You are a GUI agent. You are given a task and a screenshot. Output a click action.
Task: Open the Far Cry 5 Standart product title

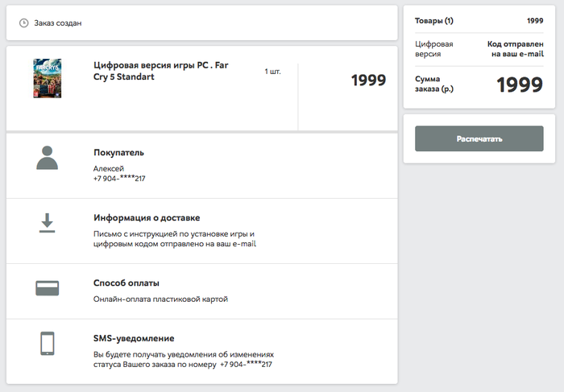[161, 71]
